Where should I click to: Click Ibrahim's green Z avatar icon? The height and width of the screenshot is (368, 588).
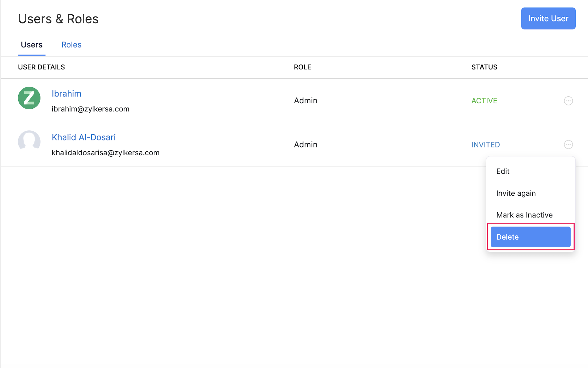click(29, 98)
